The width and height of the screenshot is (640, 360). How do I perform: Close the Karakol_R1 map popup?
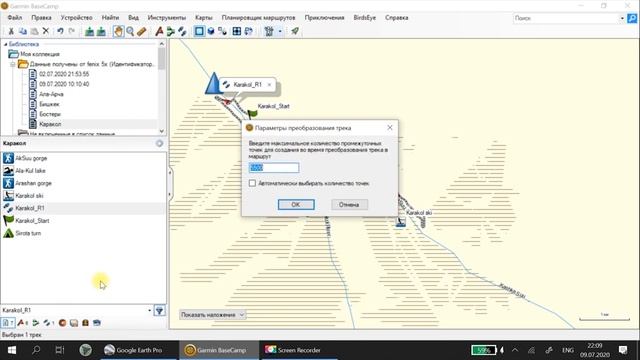click(269, 84)
